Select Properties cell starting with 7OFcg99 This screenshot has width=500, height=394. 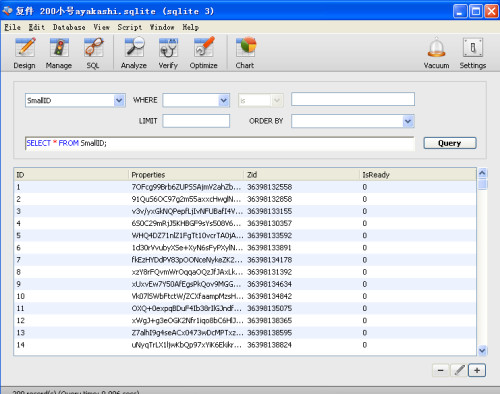186,187
